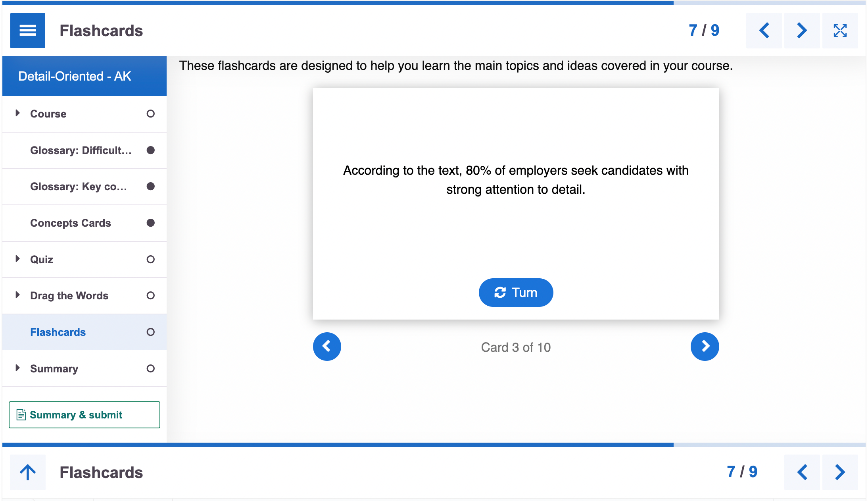The image size is (868, 501).
Task: Go to previous slide using top-right arrow
Action: click(x=764, y=30)
